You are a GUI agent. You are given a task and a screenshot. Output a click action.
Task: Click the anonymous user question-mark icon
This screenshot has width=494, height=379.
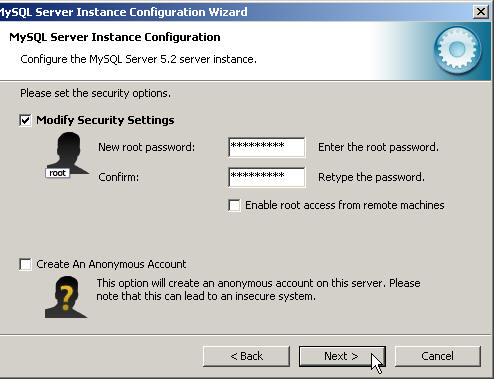tap(66, 297)
